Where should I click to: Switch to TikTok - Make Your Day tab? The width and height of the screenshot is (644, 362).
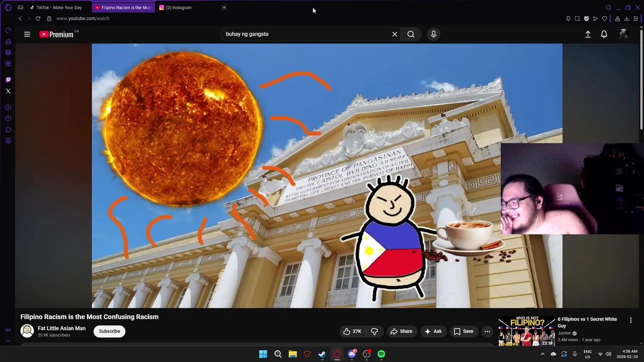58,8
